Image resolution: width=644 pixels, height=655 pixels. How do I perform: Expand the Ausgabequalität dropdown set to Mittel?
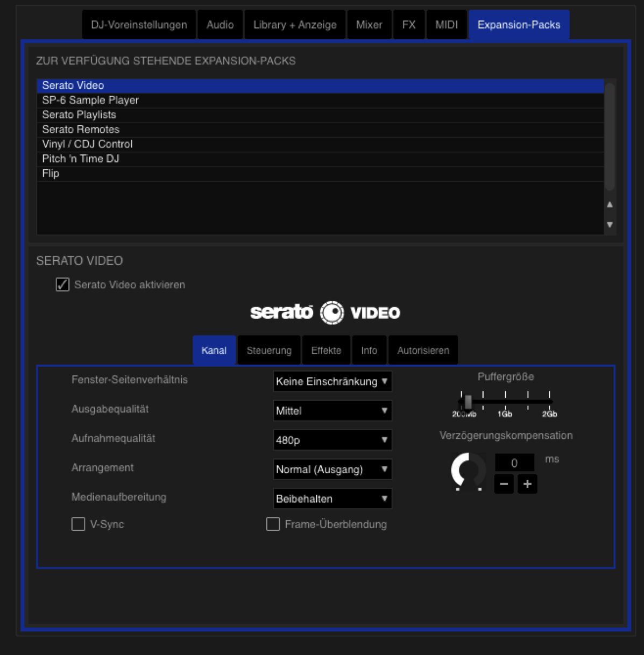click(x=332, y=411)
